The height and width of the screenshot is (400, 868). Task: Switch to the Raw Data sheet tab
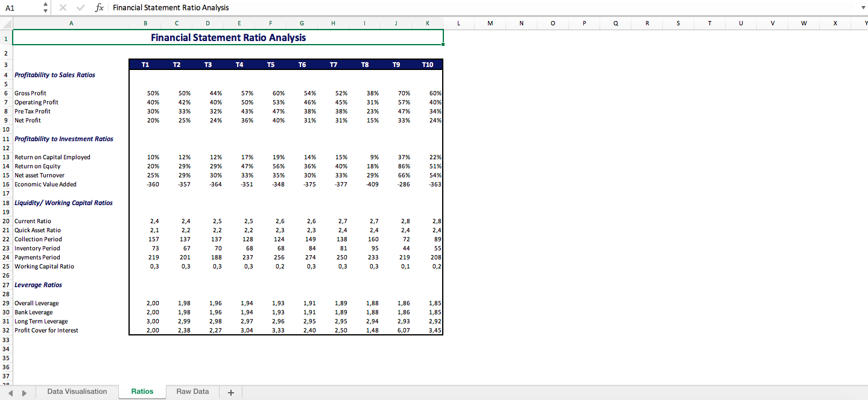pyautogui.click(x=192, y=392)
